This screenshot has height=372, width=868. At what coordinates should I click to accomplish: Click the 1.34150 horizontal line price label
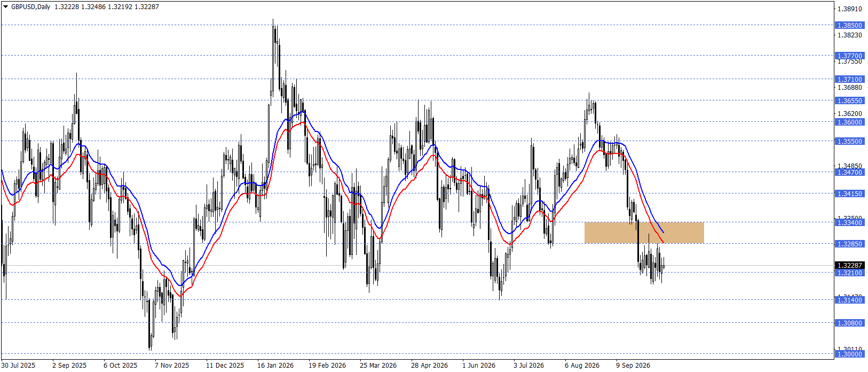[x=849, y=193]
